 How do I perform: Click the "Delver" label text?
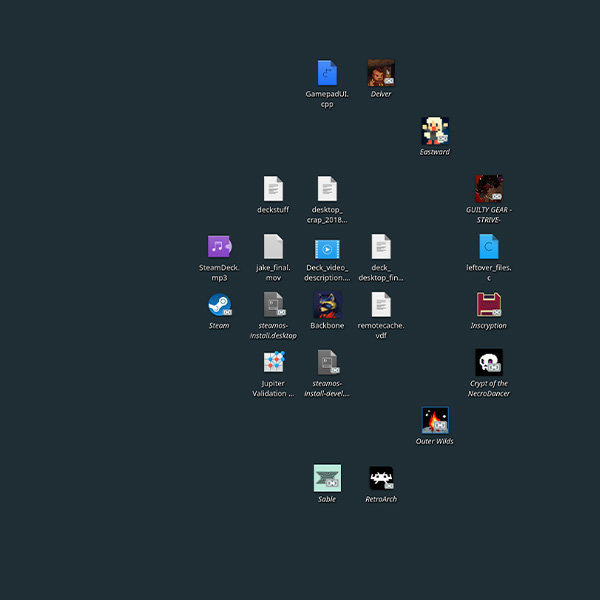click(x=381, y=94)
